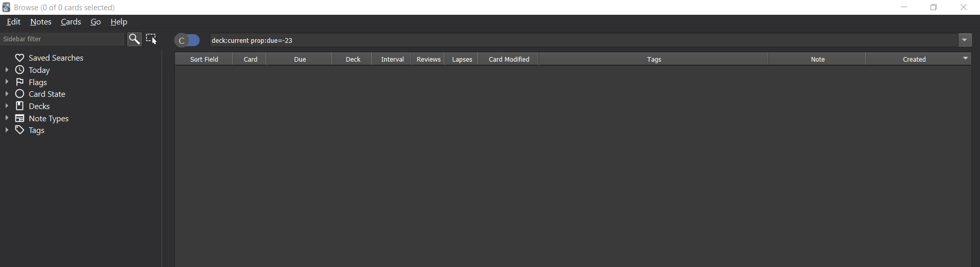
Task: Sort by the Due column header
Action: tap(300, 59)
